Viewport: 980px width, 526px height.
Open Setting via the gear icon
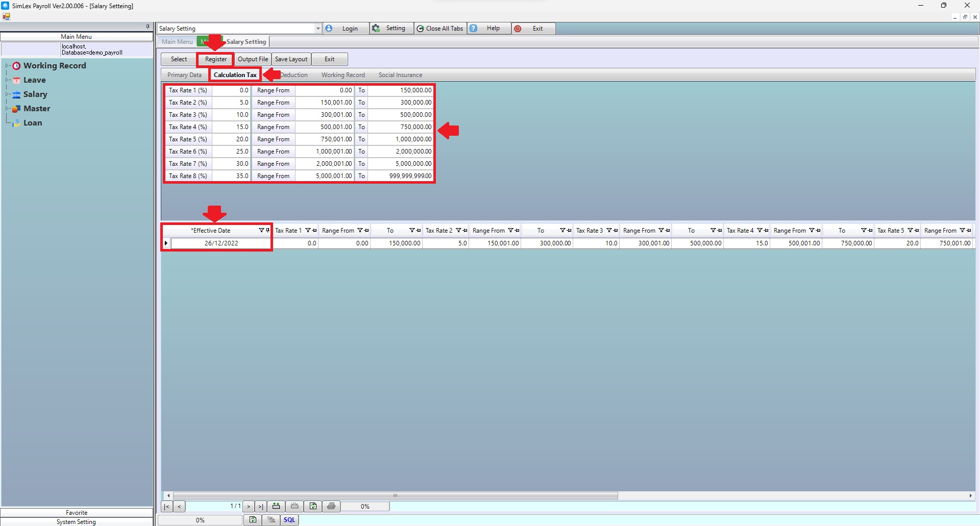click(x=376, y=29)
